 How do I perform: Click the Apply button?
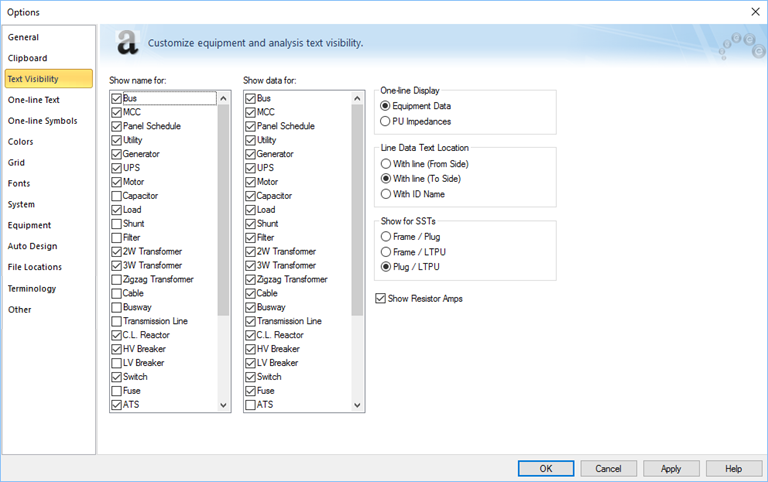[671, 468]
